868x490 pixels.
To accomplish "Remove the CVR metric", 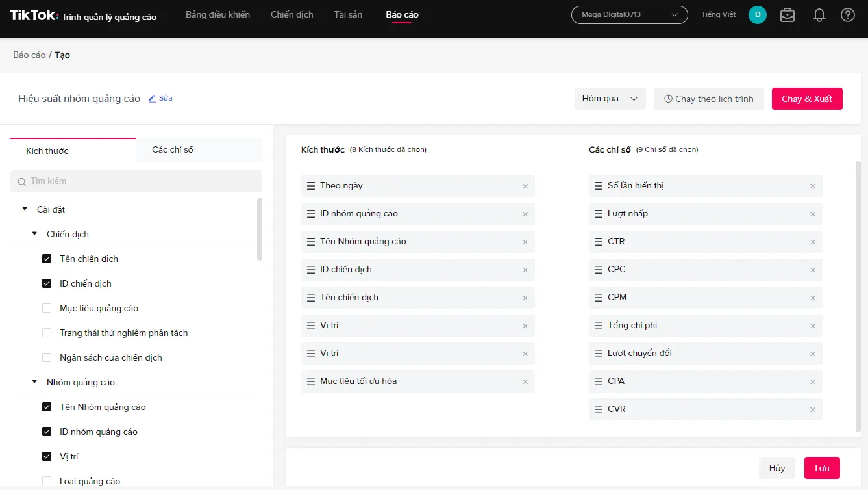I will (813, 410).
